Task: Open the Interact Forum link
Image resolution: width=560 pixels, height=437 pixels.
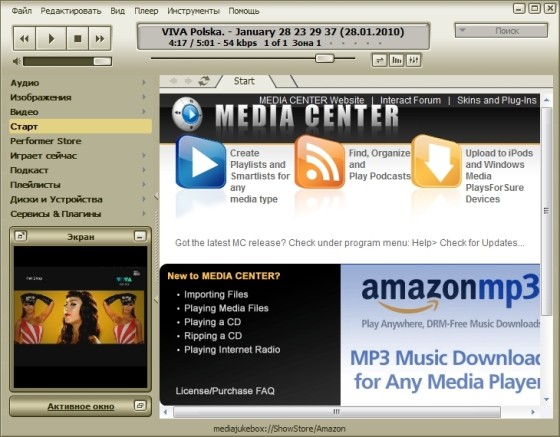Action: coord(410,100)
